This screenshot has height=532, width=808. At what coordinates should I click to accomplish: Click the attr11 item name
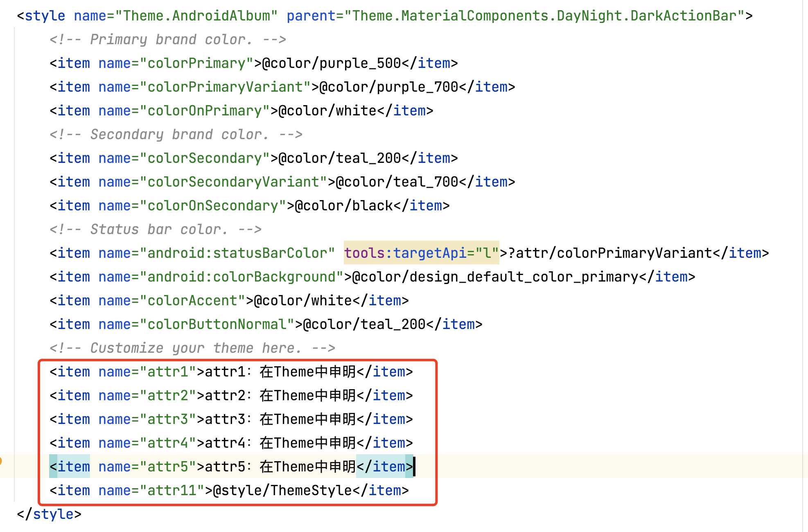[x=172, y=491]
